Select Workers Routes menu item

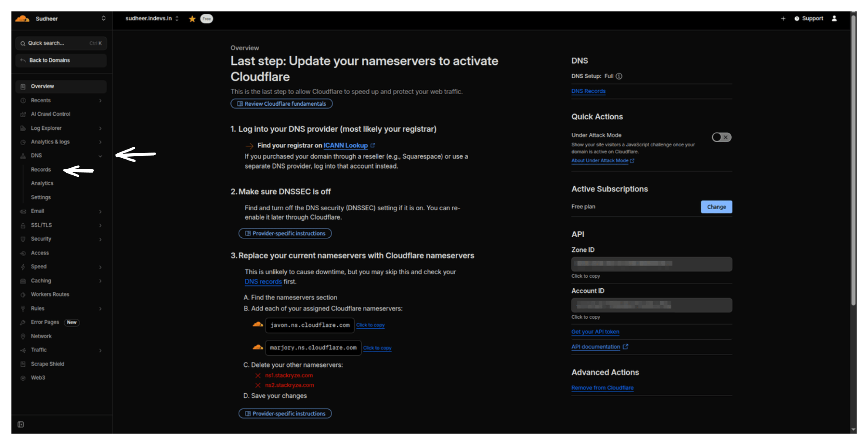pyautogui.click(x=50, y=294)
